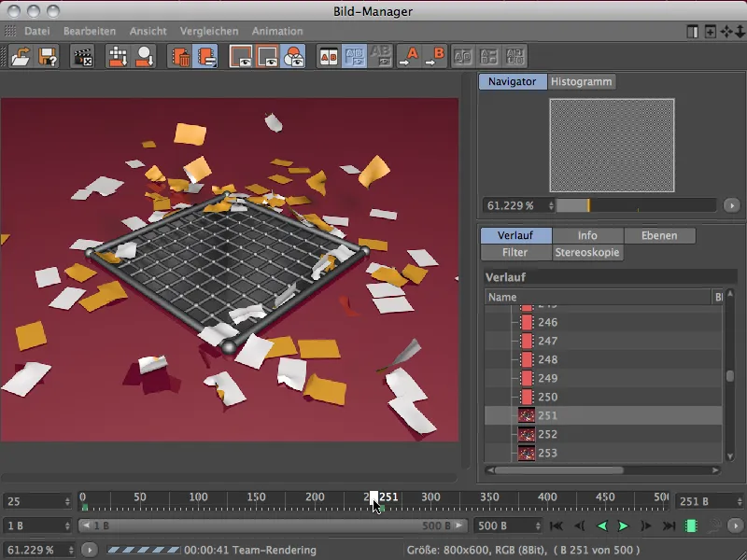747x560 pixels.
Task: Switch to the Histogramm tab
Action: 580,81
